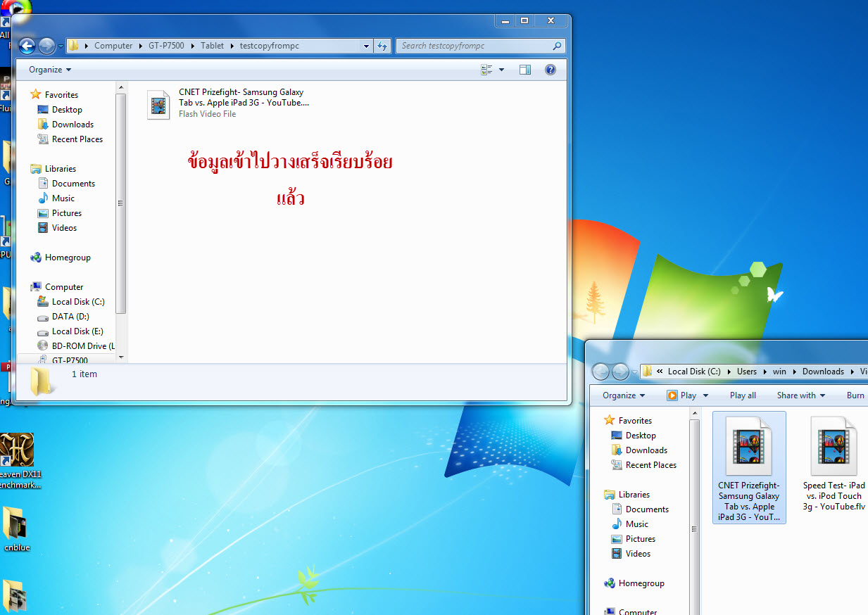868x615 pixels.
Task: Expand the view options dropdown arrow
Action: 502,70
